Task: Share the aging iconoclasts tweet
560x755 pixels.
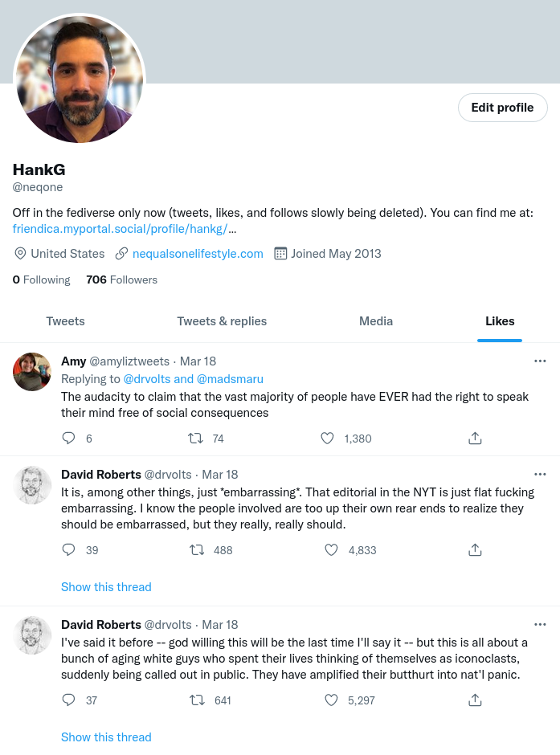Action: (x=475, y=700)
